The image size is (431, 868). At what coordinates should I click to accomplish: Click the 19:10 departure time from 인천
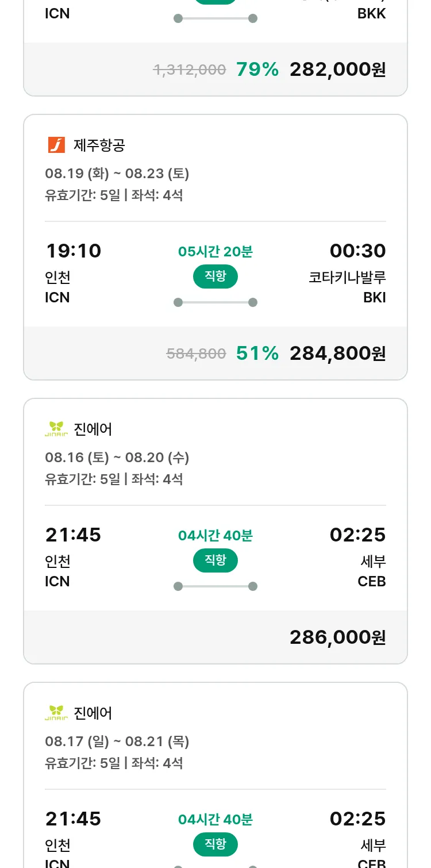(73, 251)
